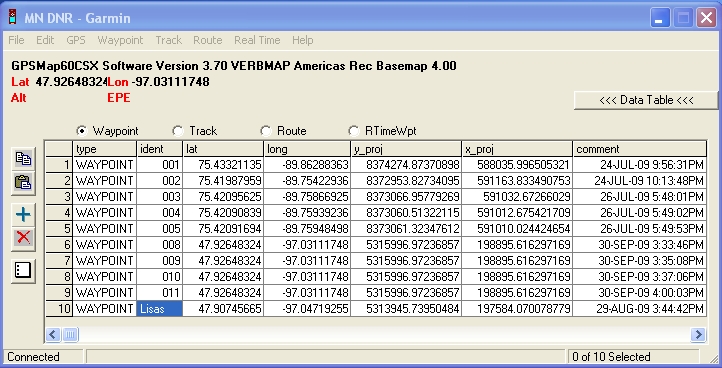Open the Edit menu
This screenshot has width=722, height=368.
tap(45, 41)
